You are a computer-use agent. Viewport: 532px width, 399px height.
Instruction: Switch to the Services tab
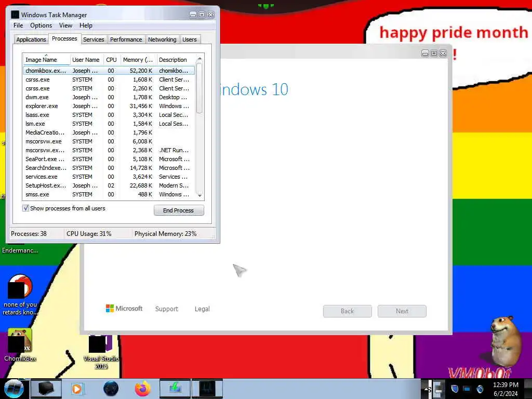click(x=94, y=39)
